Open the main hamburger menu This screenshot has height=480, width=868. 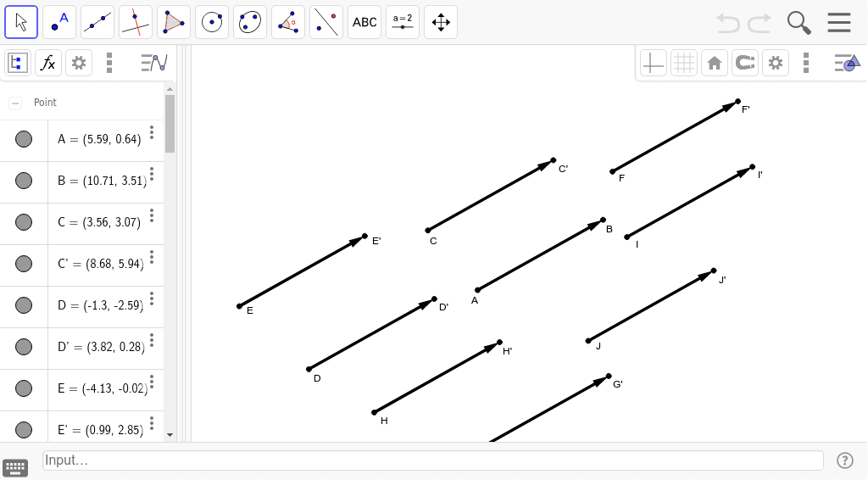tap(839, 23)
